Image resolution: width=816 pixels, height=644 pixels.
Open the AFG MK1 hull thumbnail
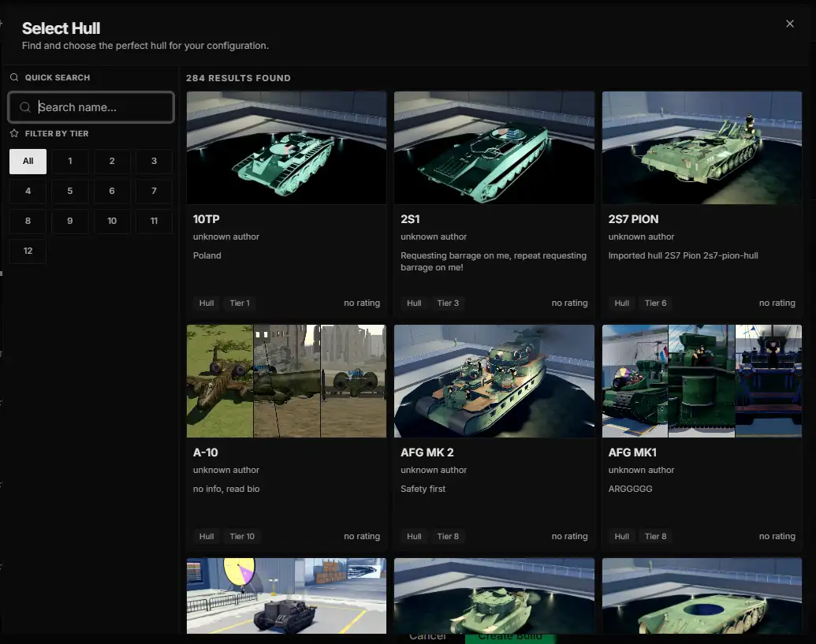coord(702,382)
